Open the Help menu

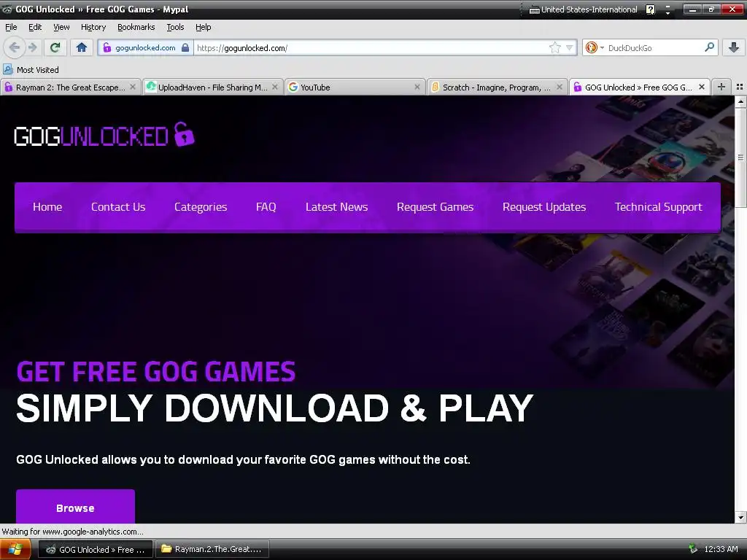point(203,27)
